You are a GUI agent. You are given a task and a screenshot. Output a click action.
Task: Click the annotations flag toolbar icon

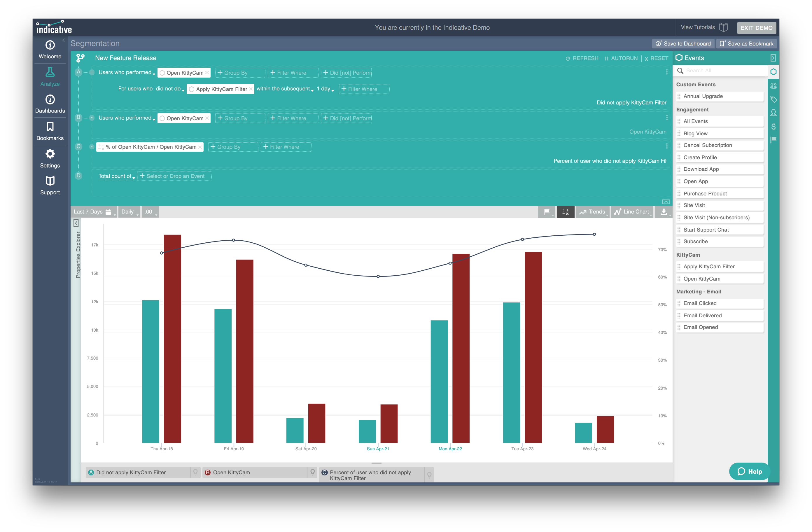click(x=547, y=212)
